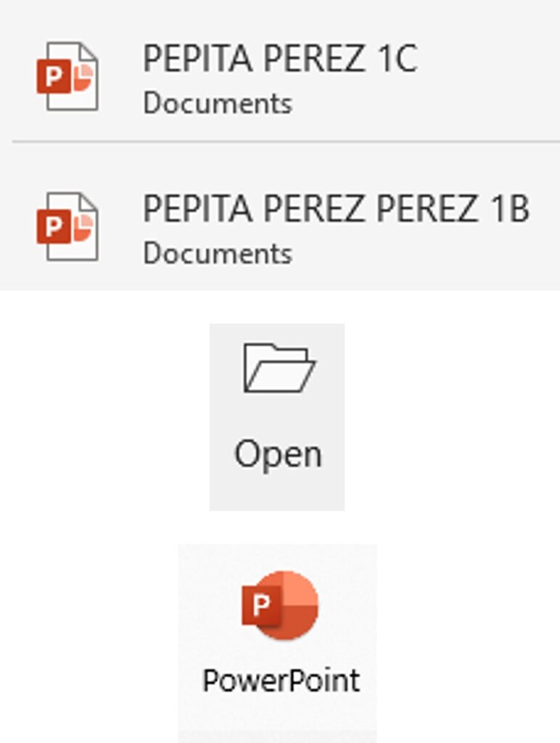Click the PowerPoint file icon beside PEPITA PEREZ 1C
The height and width of the screenshot is (743, 560).
pyautogui.click(x=67, y=76)
